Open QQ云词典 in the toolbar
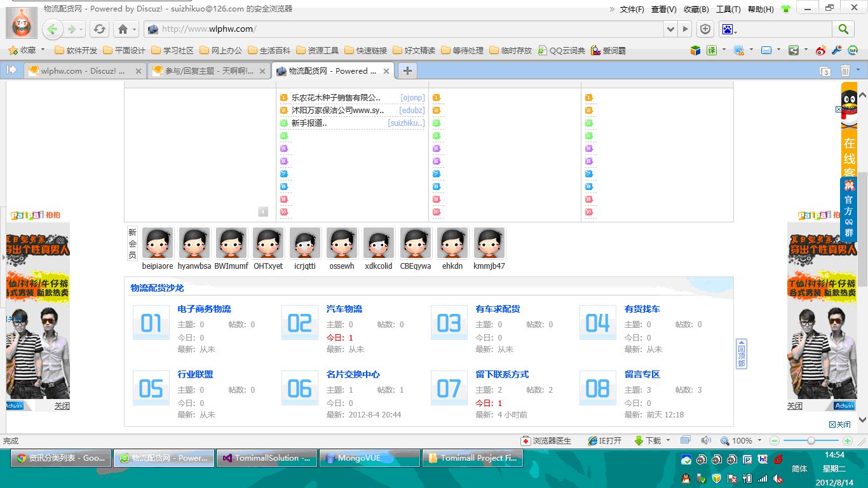 (560, 50)
